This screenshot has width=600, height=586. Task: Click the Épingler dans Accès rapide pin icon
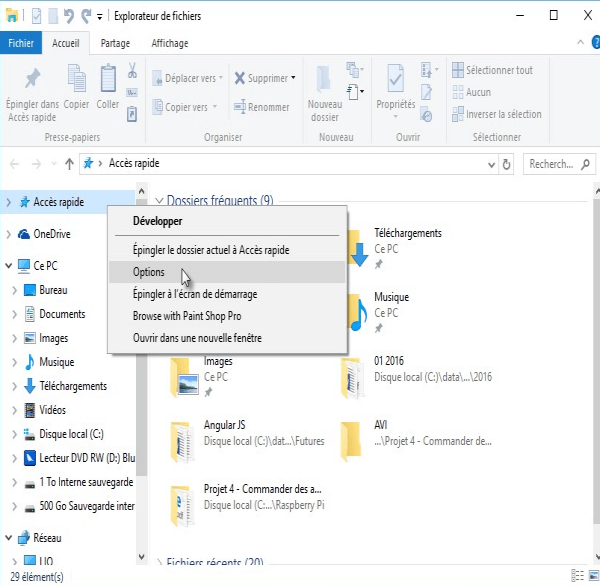point(32,79)
